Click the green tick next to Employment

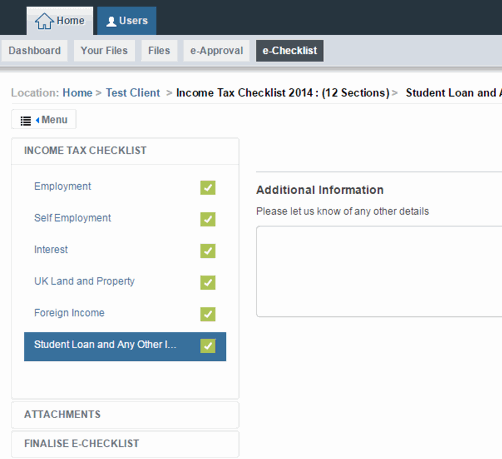208,188
